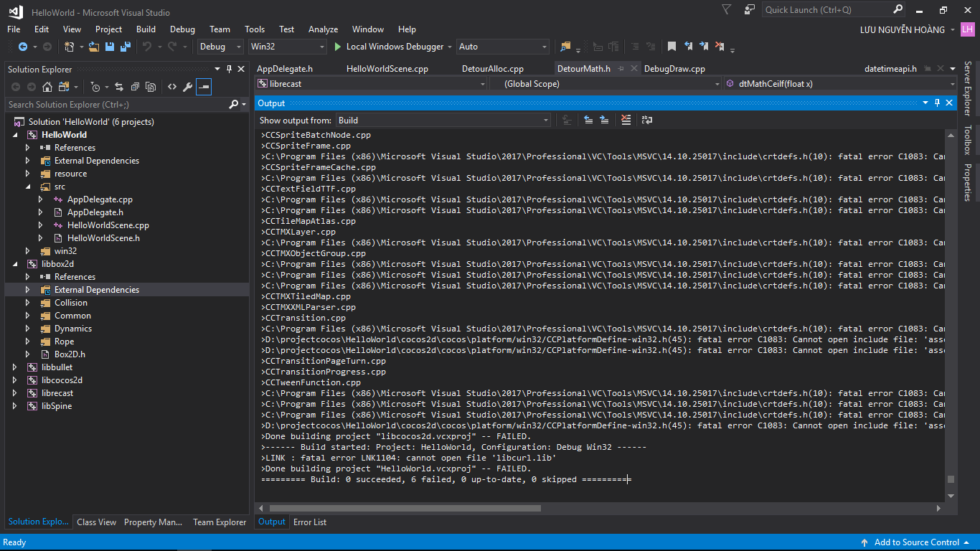The height and width of the screenshot is (551, 980).
Task: Click the Find in Files icon
Action: click(565, 47)
